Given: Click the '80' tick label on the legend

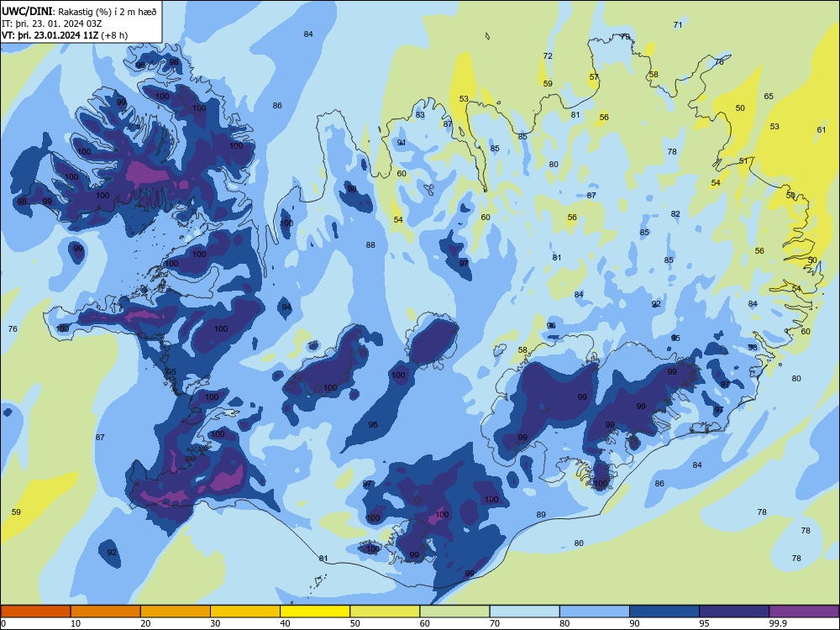Looking at the screenshot, I should pyautogui.click(x=564, y=623).
